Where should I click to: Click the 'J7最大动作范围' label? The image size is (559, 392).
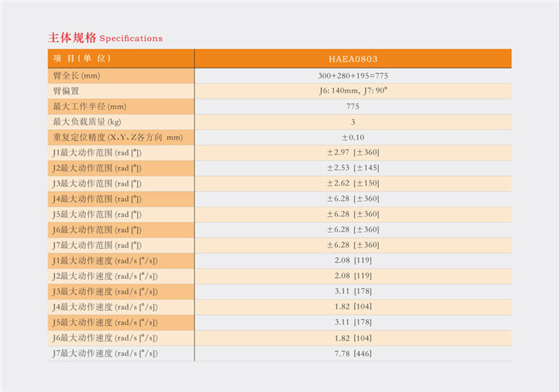(97, 245)
